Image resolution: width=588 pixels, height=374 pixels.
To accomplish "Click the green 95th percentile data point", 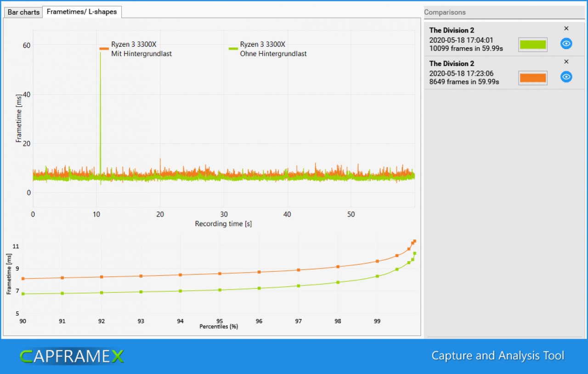I will pos(220,290).
